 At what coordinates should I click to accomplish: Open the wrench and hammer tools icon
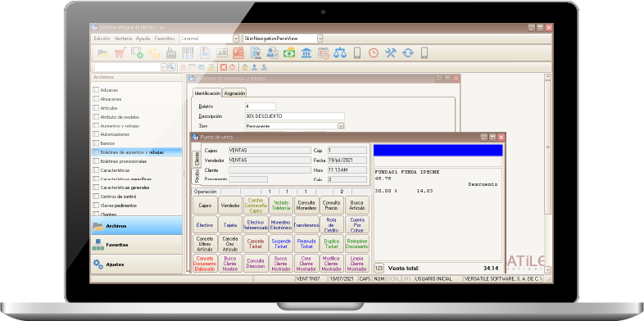[390, 53]
